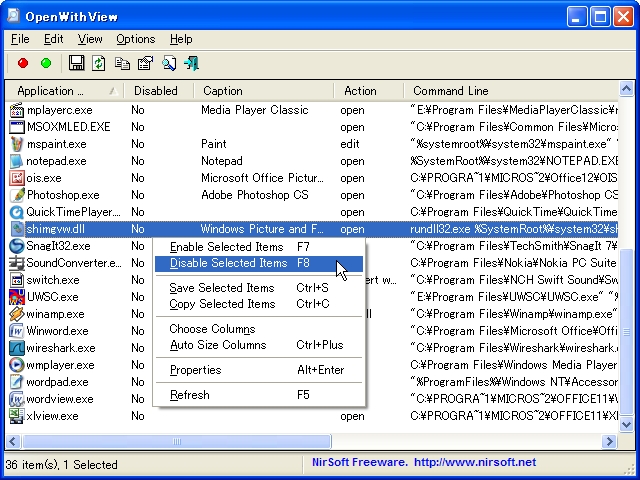This screenshot has width=640, height=480.
Task: Choose Copy Selected Items in context menu
Action: click(x=259, y=304)
